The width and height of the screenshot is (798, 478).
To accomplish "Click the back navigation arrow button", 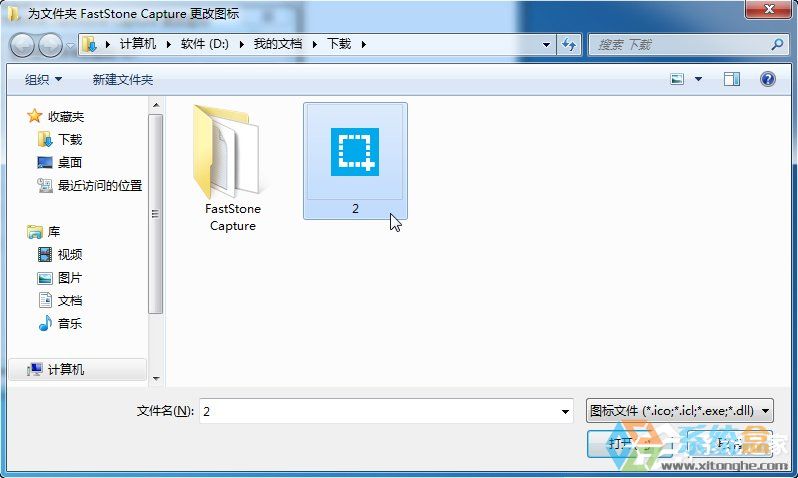I will coord(24,44).
